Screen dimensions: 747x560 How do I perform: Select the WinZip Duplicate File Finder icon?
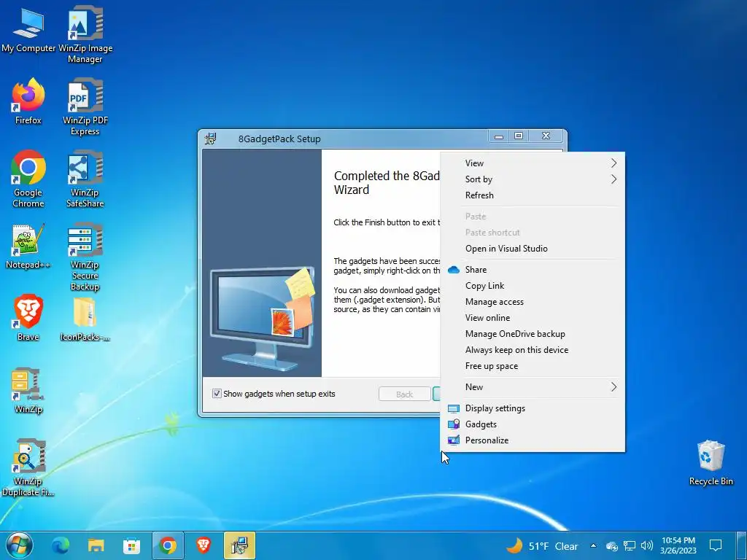point(28,467)
